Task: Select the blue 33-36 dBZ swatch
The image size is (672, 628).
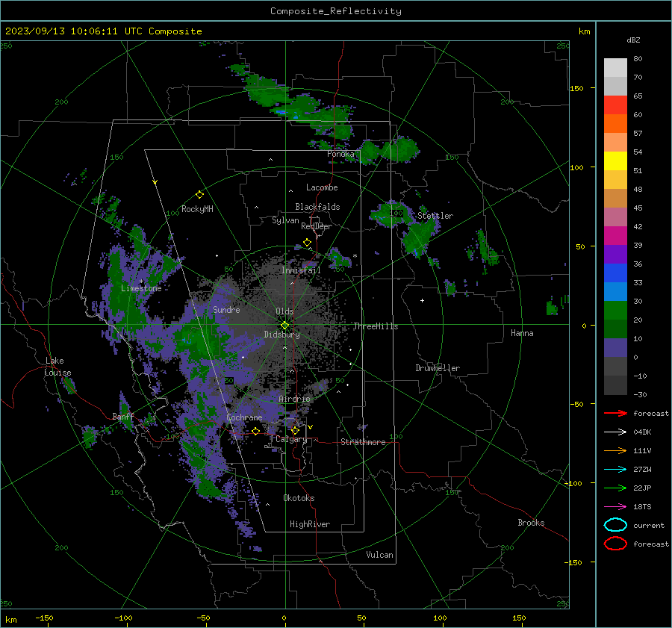Action: [x=615, y=273]
